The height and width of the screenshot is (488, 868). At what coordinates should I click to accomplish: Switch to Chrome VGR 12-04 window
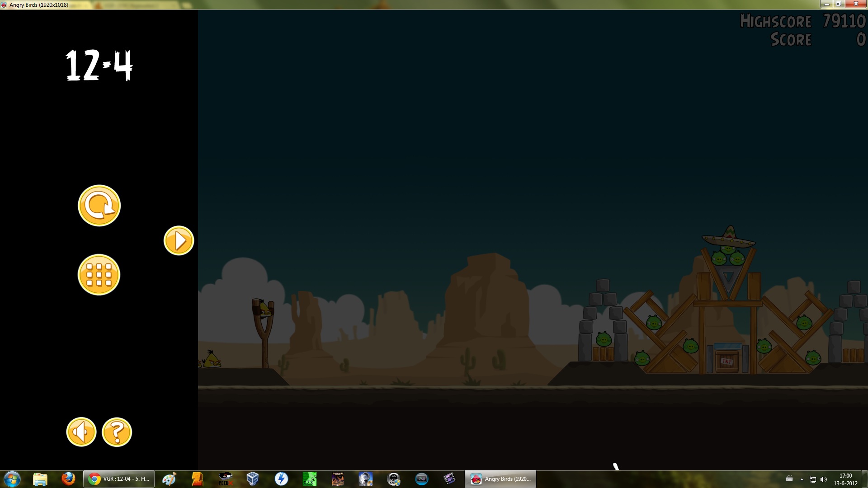point(119,479)
